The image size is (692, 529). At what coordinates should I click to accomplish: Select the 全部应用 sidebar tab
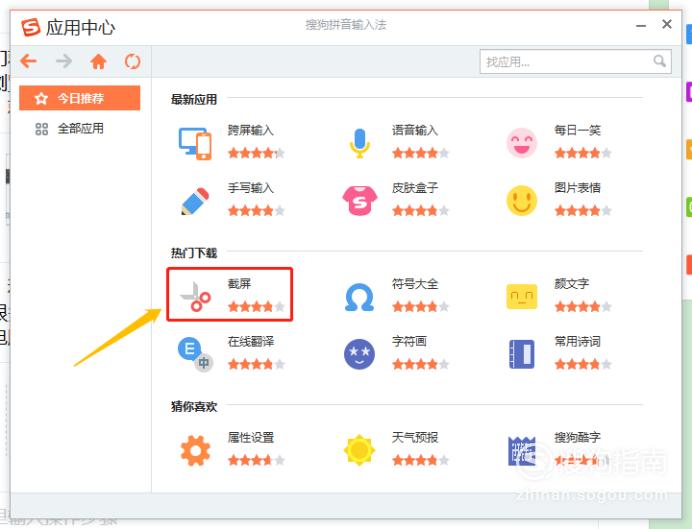(x=80, y=129)
